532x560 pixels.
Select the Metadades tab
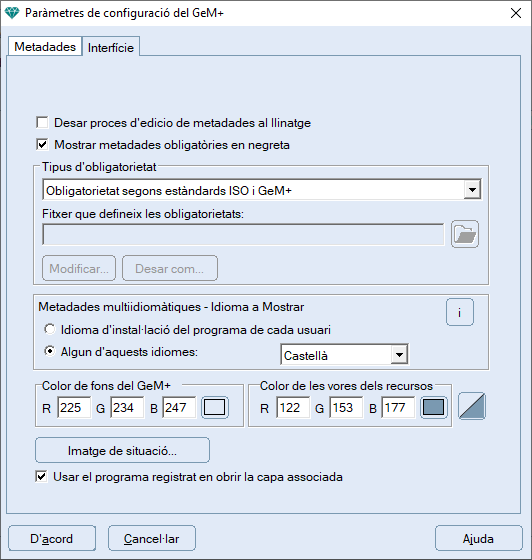45,46
